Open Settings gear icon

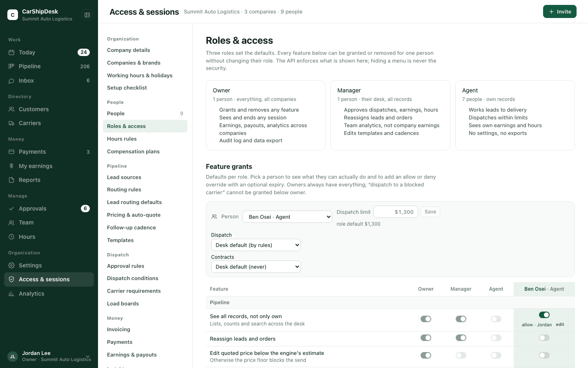click(11, 265)
